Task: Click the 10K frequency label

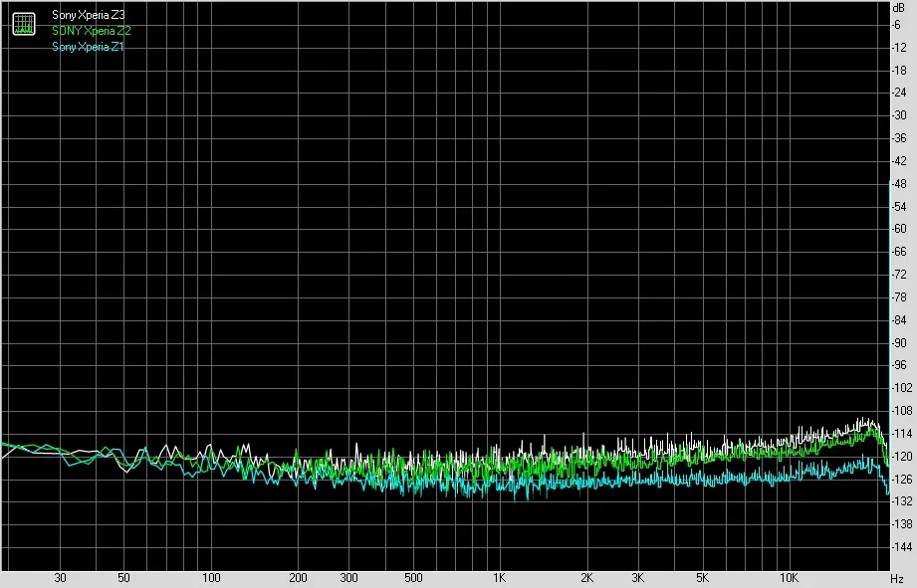Action: pyautogui.click(x=789, y=578)
